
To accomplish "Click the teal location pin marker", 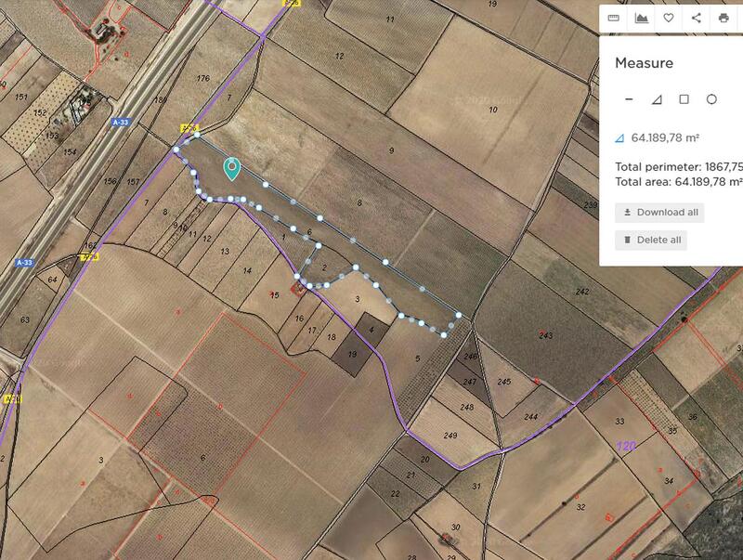I will [x=231, y=168].
